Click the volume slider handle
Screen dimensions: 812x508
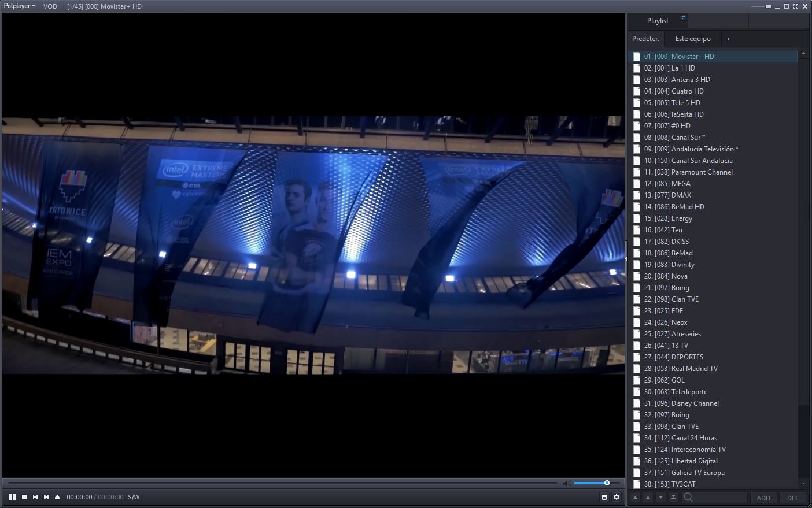[607, 483]
